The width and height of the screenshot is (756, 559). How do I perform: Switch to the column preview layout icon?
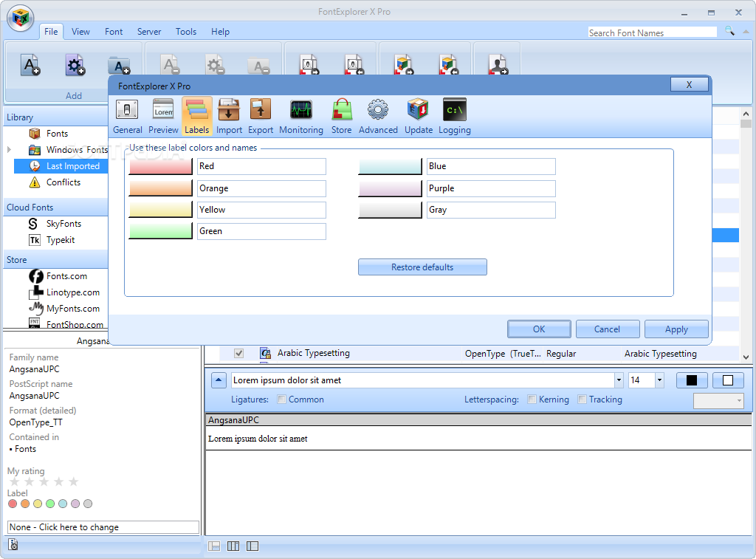[x=233, y=546]
